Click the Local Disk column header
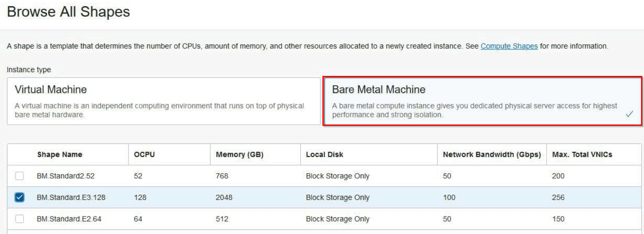The height and width of the screenshot is (234, 644). (x=325, y=155)
